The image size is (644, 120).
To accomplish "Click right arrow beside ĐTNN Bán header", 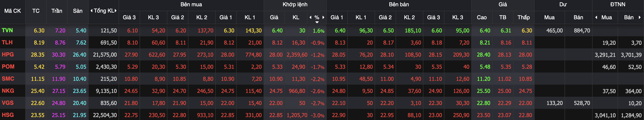I will [640, 17].
